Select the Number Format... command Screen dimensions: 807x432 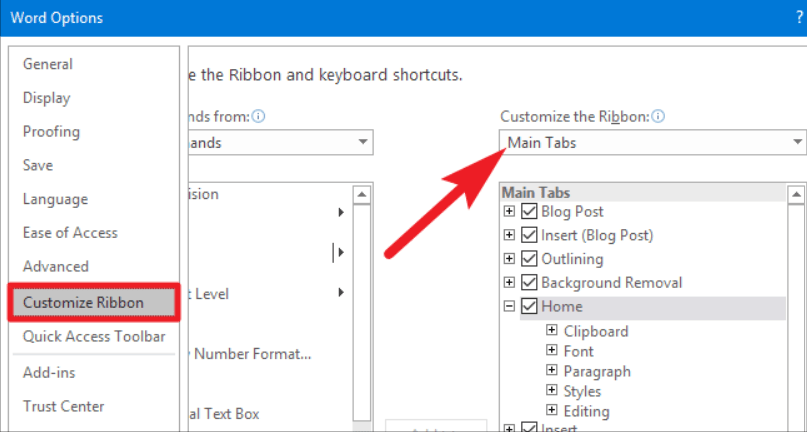pyautogui.click(x=253, y=354)
